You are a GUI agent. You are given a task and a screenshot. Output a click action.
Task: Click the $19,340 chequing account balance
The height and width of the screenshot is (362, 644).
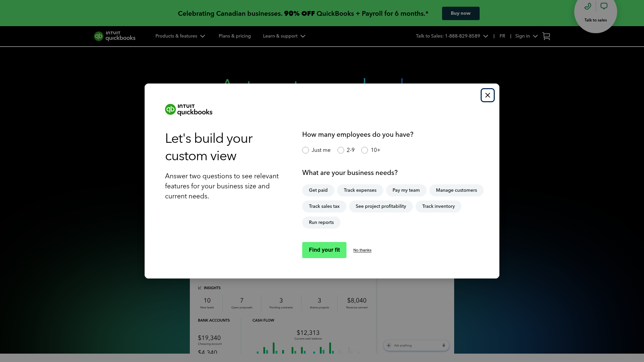[x=209, y=338]
